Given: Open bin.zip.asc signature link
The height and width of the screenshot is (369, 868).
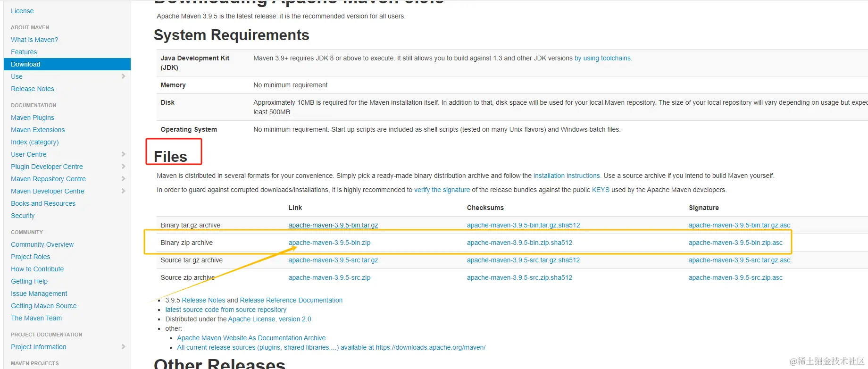Looking at the screenshot, I should pos(735,243).
